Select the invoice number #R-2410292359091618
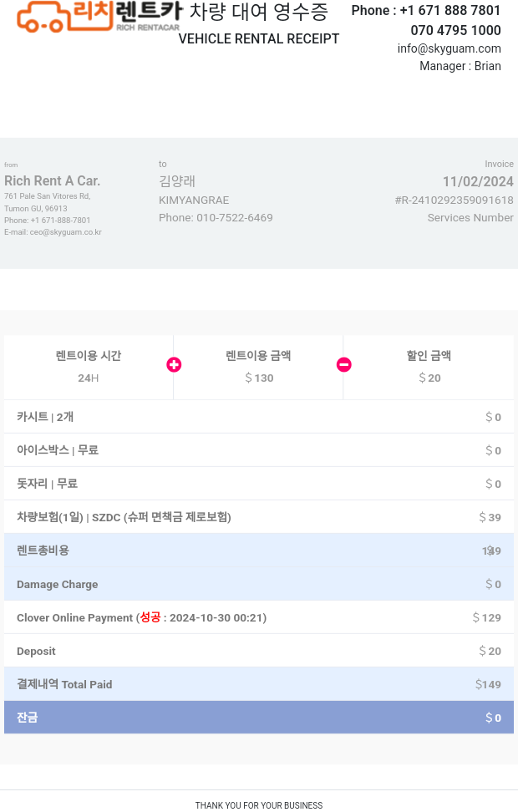518x812 pixels. pyautogui.click(x=455, y=200)
